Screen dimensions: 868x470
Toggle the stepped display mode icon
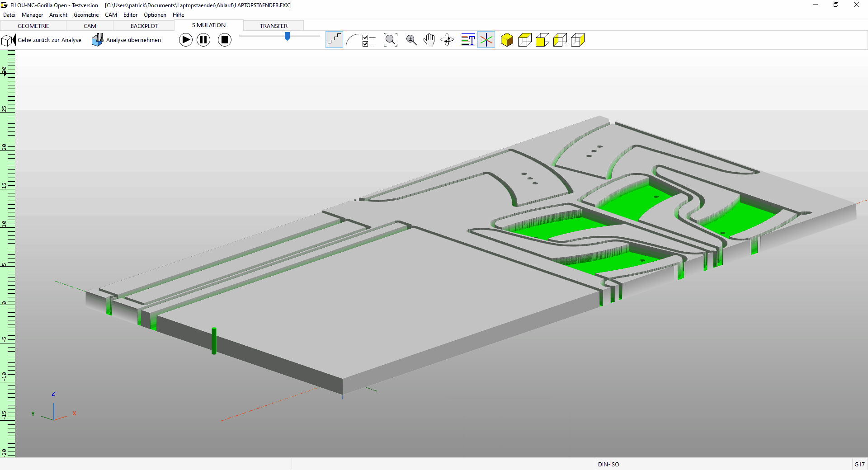pyautogui.click(x=334, y=40)
